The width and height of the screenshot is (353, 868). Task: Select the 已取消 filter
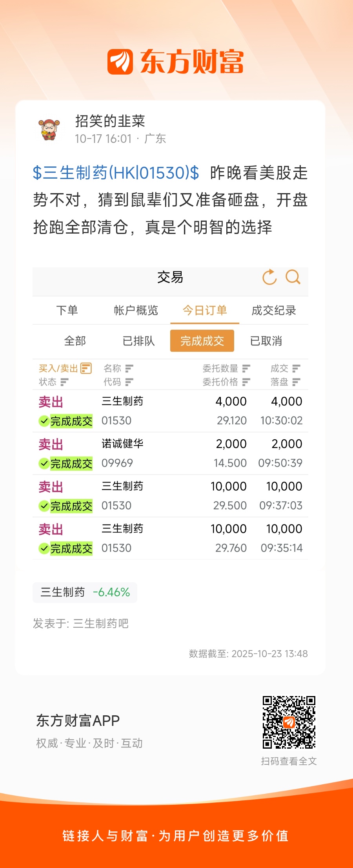pos(266,341)
